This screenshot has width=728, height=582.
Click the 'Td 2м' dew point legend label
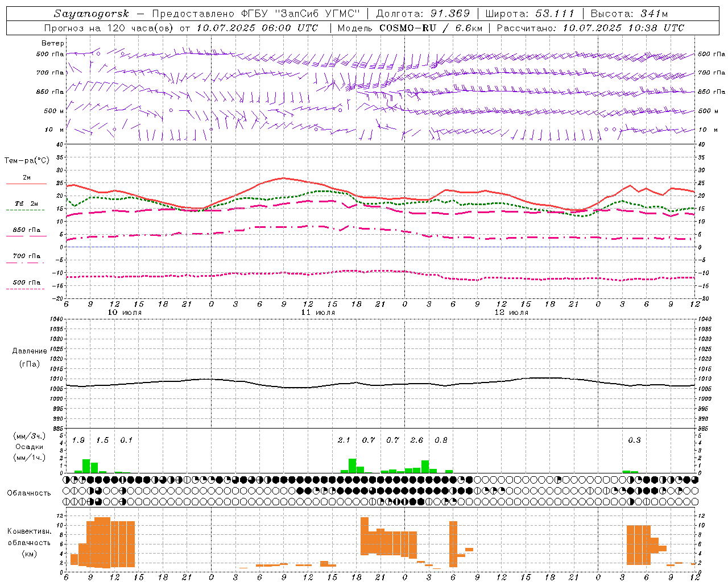click(27, 203)
